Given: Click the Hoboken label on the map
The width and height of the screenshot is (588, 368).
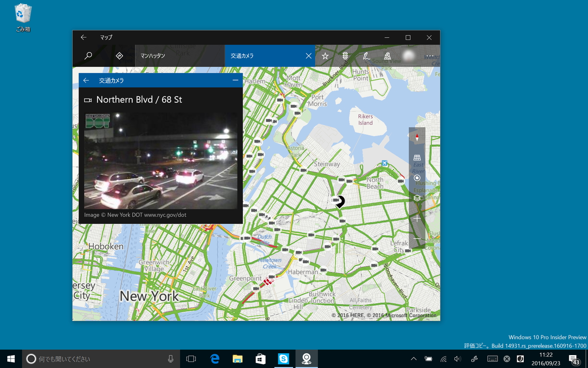Looking at the screenshot, I should pos(106,246).
